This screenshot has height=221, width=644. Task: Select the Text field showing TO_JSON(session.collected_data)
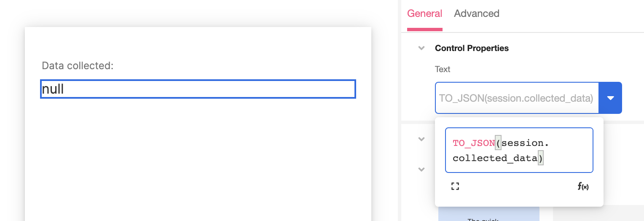click(517, 98)
